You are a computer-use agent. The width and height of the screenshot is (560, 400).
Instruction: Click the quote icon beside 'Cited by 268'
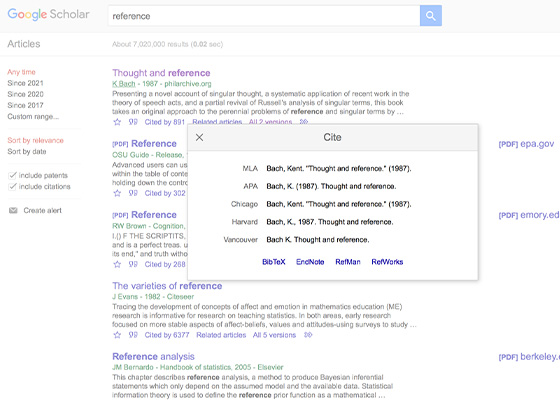pos(133,264)
